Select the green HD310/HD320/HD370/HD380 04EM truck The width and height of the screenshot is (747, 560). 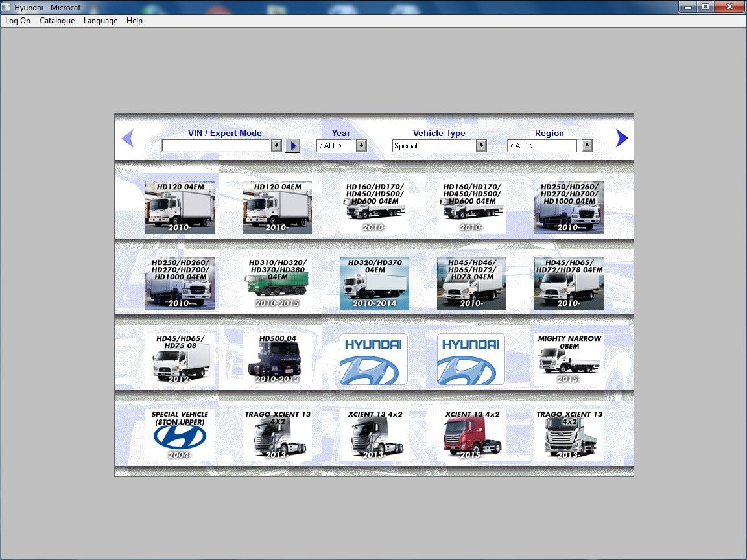click(x=277, y=284)
